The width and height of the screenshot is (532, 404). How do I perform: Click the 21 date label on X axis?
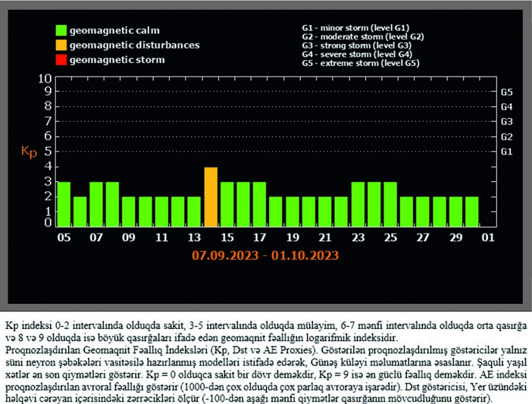(325, 237)
